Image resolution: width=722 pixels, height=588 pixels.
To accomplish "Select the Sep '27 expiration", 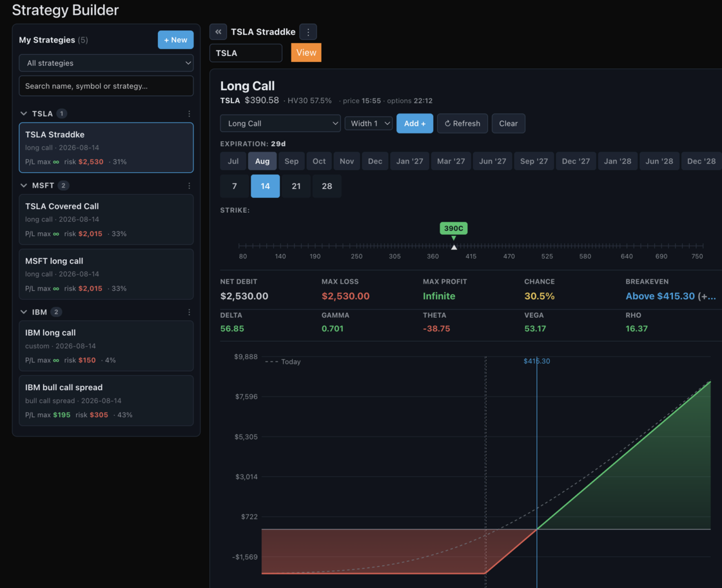I will pyautogui.click(x=534, y=161).
